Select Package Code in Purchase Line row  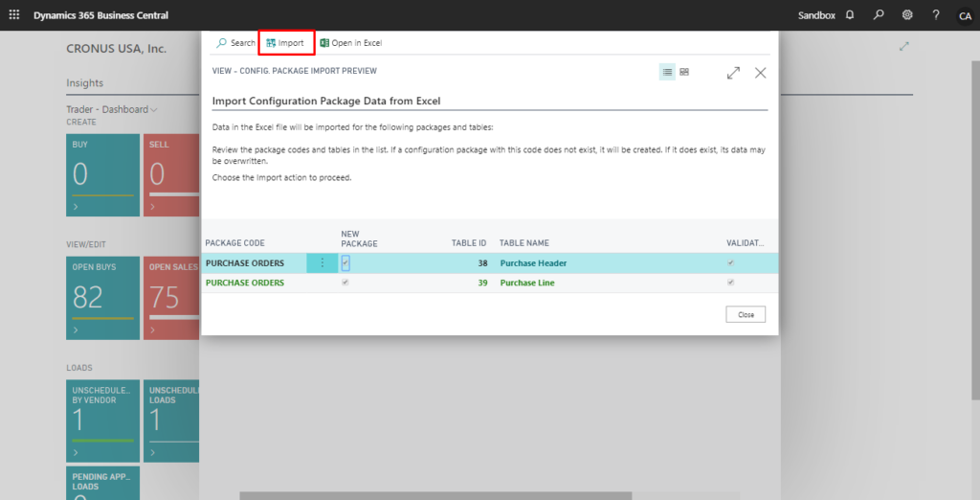coord(244,283)
